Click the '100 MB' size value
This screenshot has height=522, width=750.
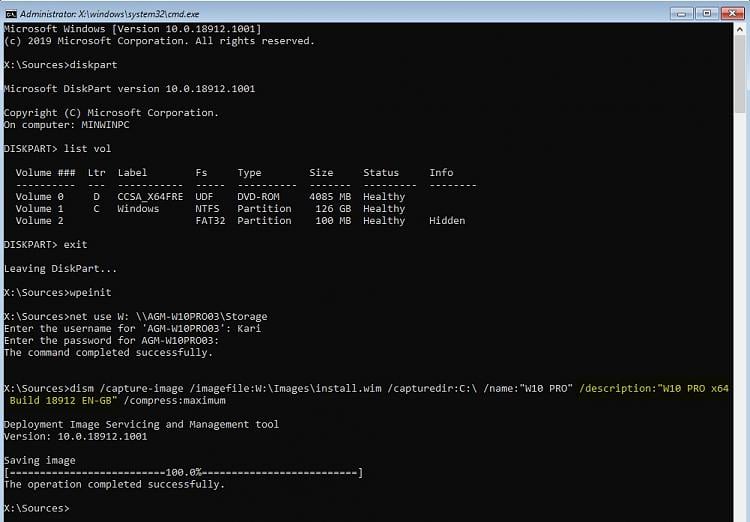pyautogui.click(x=333, y=221)
